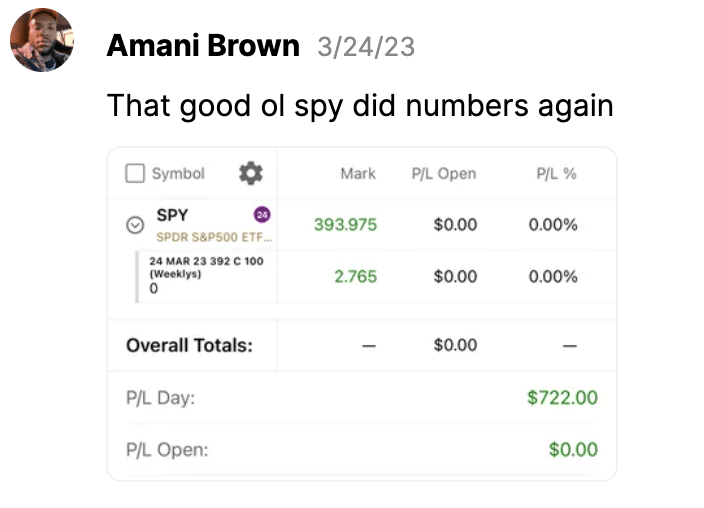
Task: Sort by the P/L Open column header
Action: (444, 173)
